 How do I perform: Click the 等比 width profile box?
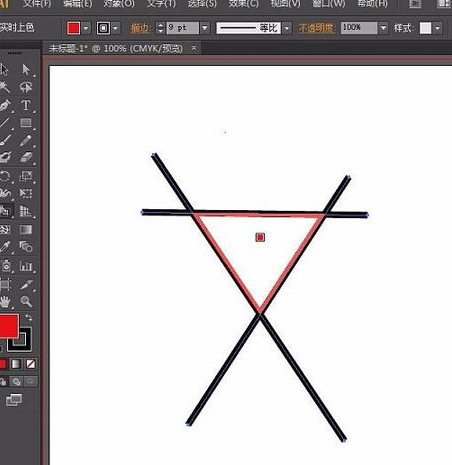(248, 28)
